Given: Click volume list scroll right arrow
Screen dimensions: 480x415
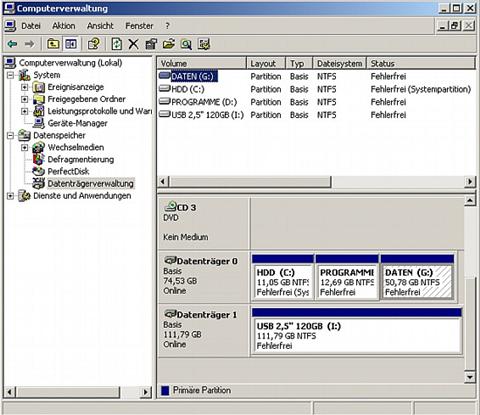Looking at the screenshot, I should 470,182.
